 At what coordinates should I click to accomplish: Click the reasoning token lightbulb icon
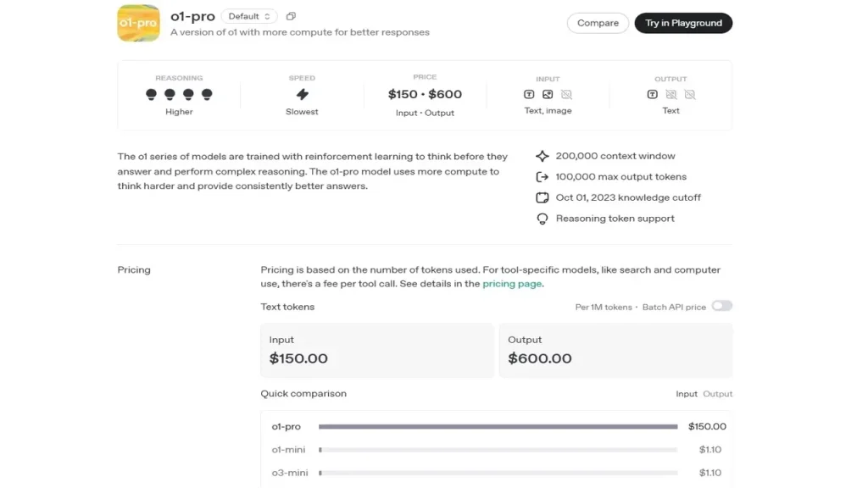(542, 219)
